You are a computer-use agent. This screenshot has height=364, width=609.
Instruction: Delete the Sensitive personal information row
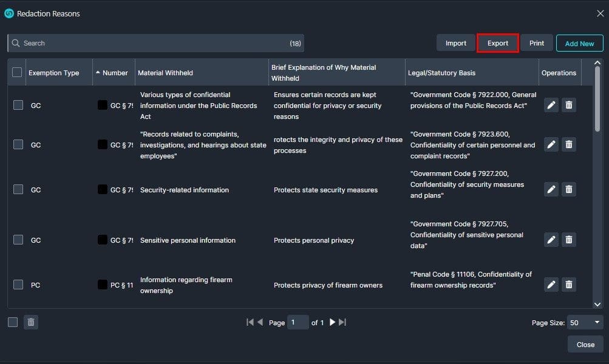click(569, 240)
